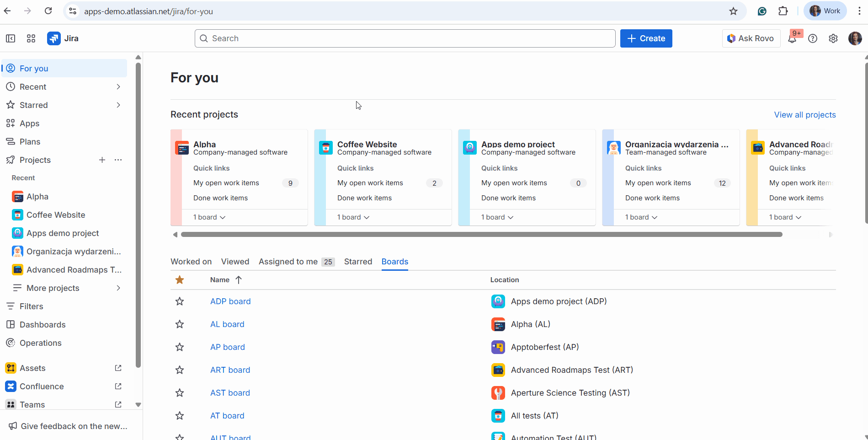Open the Work browser profile chip

point(825,11)
